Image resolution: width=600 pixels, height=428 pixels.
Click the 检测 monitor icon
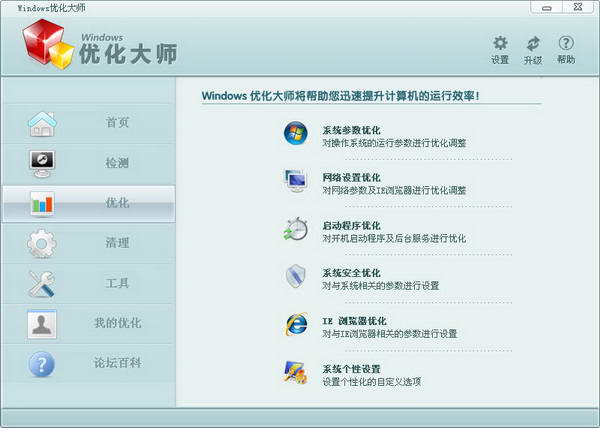(42, 164)
